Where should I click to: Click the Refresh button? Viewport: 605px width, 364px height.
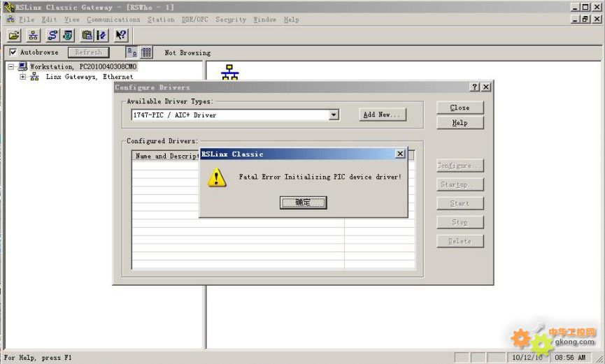click(89, 52)
